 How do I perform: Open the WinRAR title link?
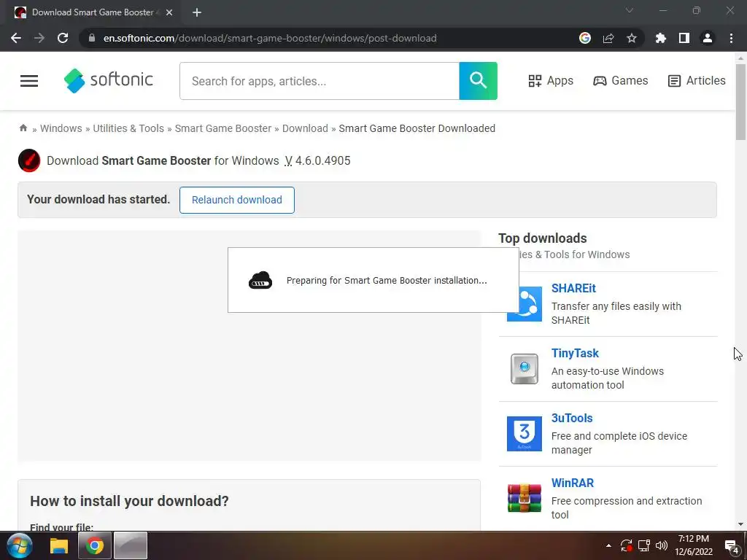(572, 483)
